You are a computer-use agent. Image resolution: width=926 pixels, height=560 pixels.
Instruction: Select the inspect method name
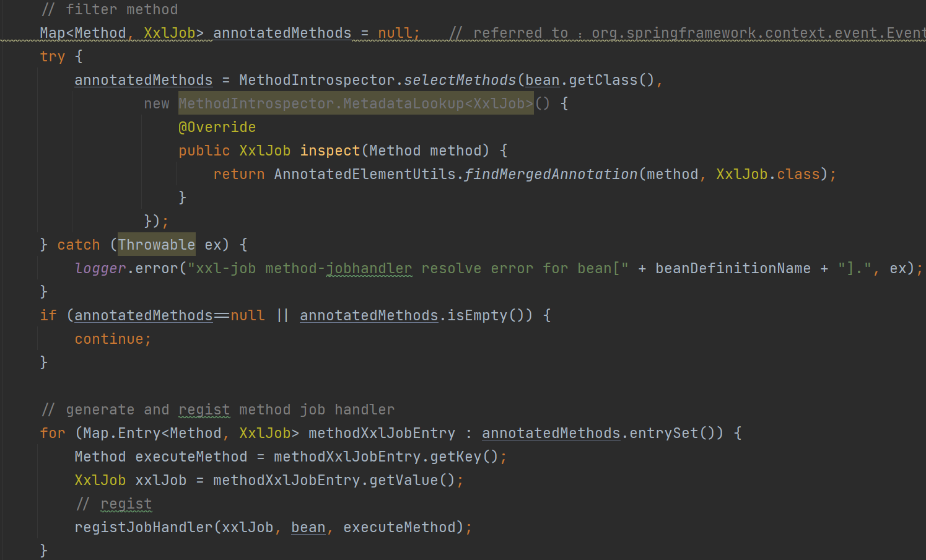click(x=330, y=151)
